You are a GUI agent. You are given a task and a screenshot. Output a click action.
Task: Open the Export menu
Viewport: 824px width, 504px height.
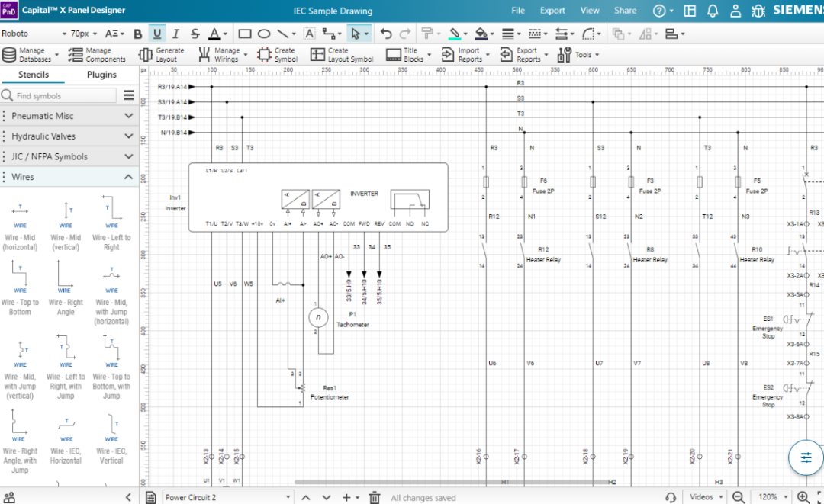(552, 11)
